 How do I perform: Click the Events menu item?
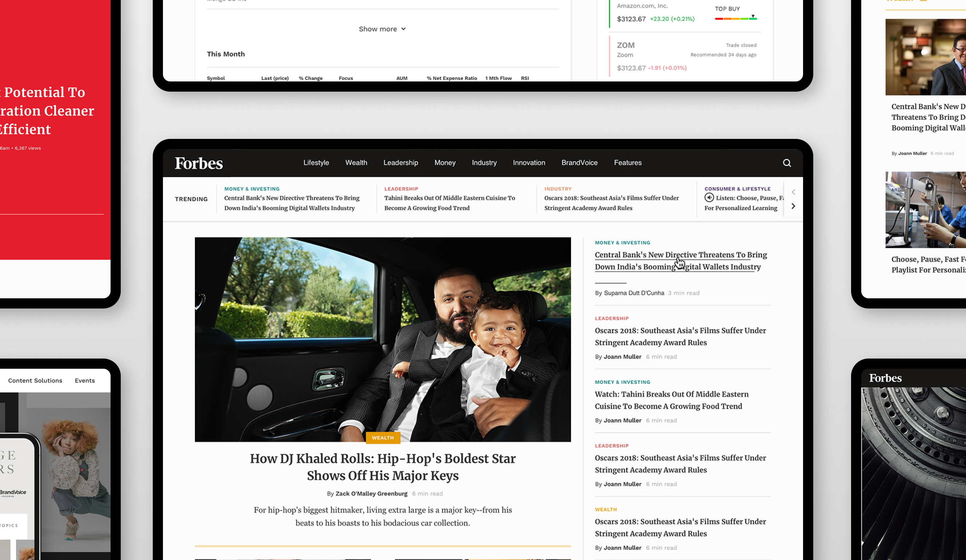point(84,380)
